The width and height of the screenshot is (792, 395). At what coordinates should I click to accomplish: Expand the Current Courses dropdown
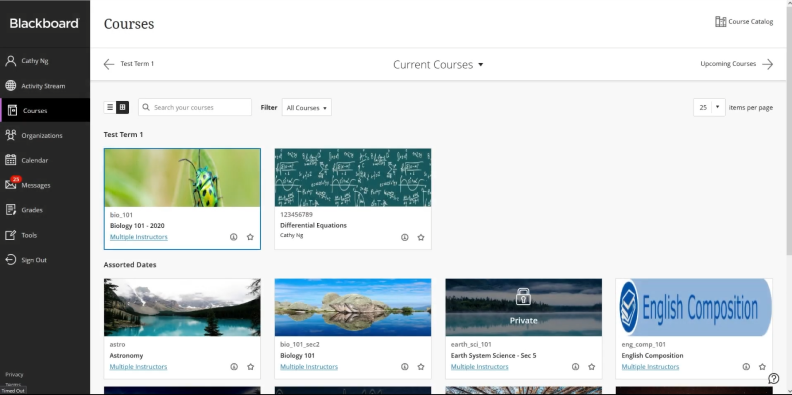point(438,65)
